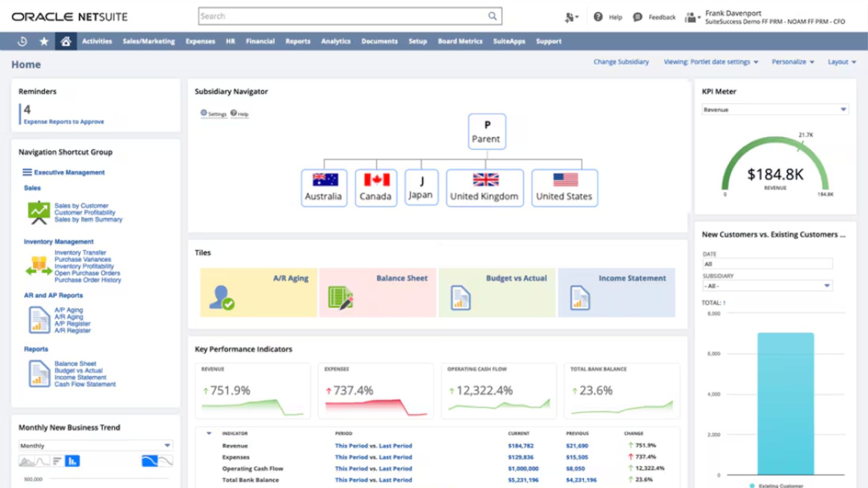Open the Analytics menu
Screen dimensions: 868x488
point(336,42)
